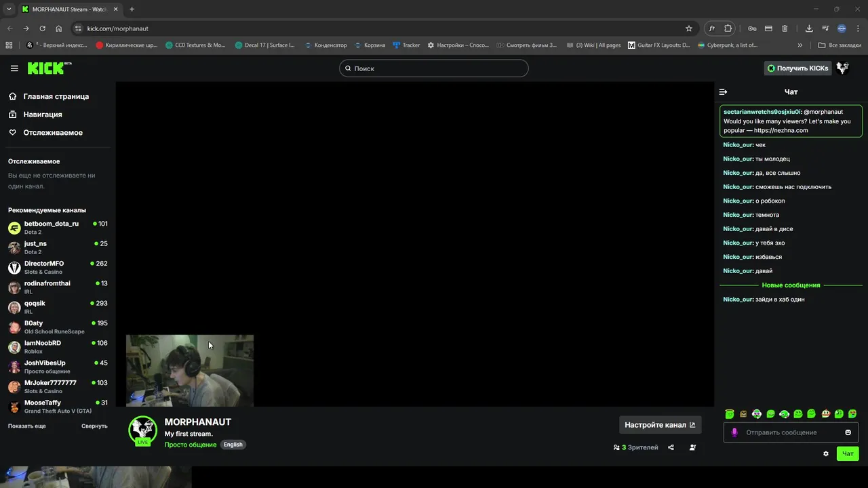This screenshot has height=488, width=868.
Task: Click the webcam overlay in the player
Action: pyautogui.click(x=190, y=370)
